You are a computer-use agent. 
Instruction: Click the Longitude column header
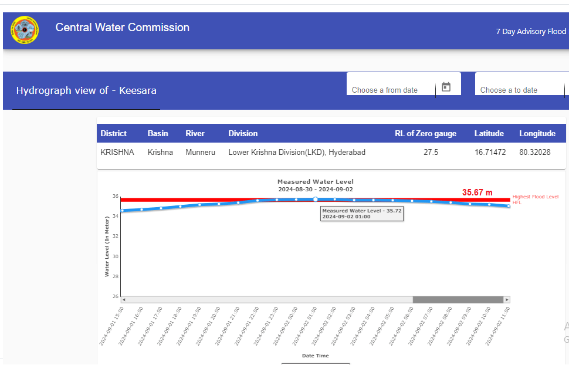pyautogui.click(x=537, y=133)
